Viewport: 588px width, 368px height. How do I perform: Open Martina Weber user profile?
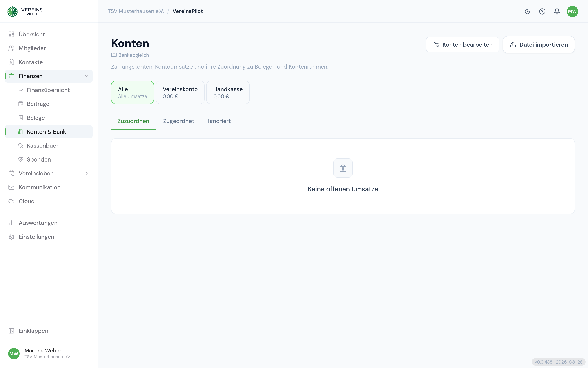click(x=49, y=353)
